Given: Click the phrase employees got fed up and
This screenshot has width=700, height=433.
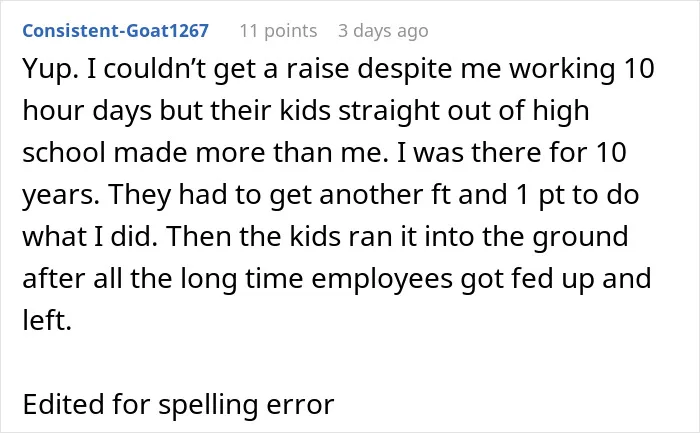Looking at the screenshot, I should click(x=481, y=278).
